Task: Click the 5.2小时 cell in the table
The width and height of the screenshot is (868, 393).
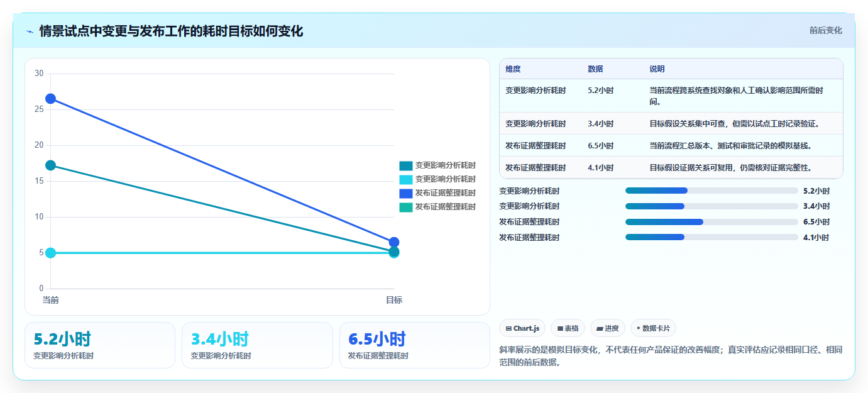Action: [600, 91]
